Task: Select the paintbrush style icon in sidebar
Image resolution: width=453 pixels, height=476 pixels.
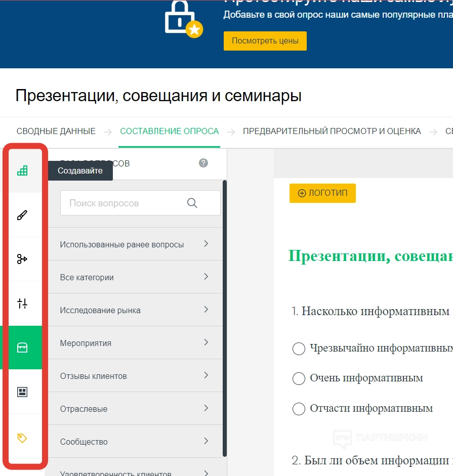Action: point(22,215)
